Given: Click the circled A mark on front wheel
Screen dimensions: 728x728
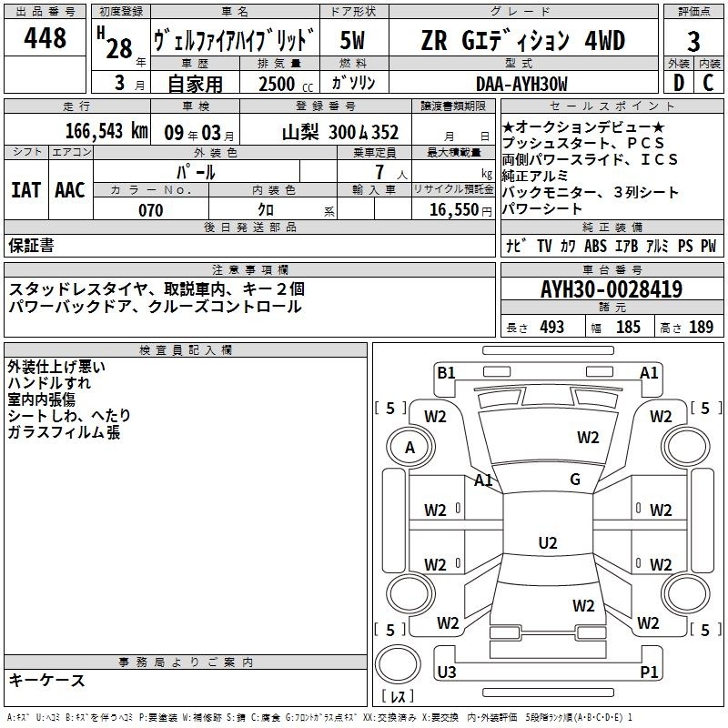Looking at the screenshot, I should tap(409, 448).
